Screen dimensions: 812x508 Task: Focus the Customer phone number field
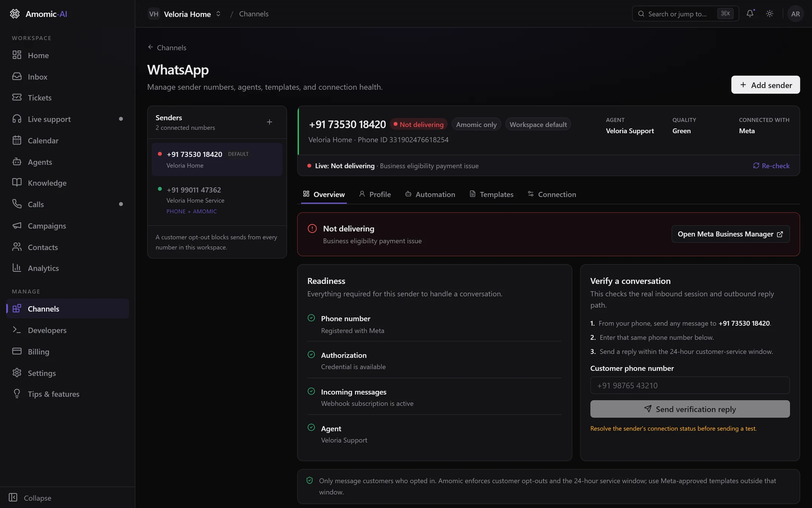point(690,385)
